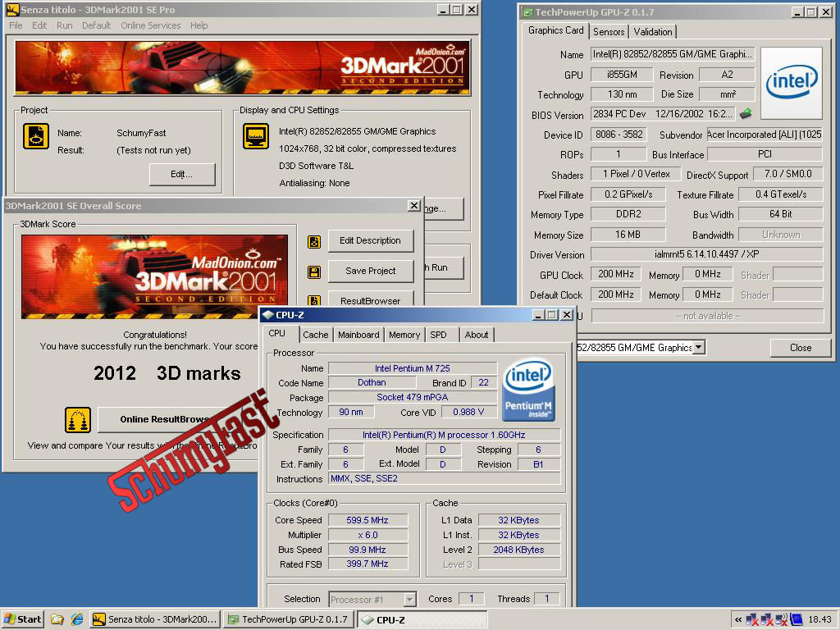Click the icon beside ResultBrowser button

coord(314,301)
